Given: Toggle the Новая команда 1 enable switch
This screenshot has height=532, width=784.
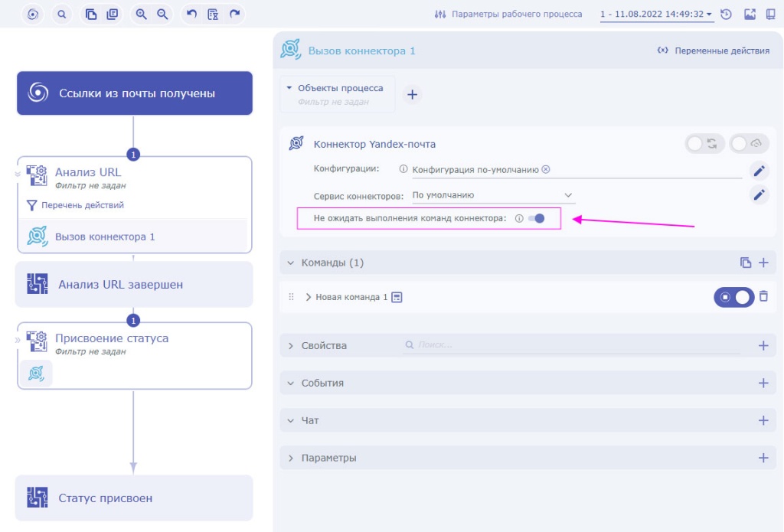Looking at the screenshot, I should click(733, 297).
